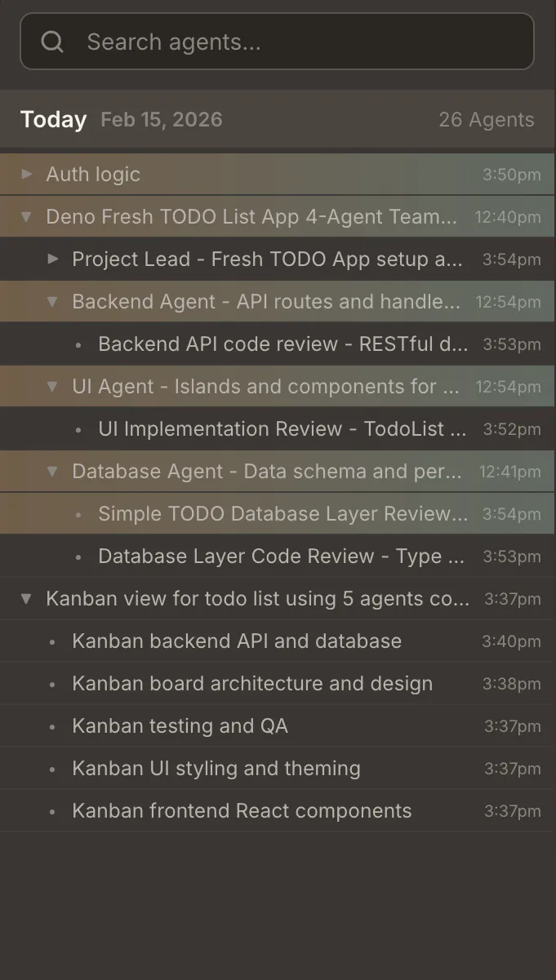Click the magnifying glass search icon

[51, 41]
